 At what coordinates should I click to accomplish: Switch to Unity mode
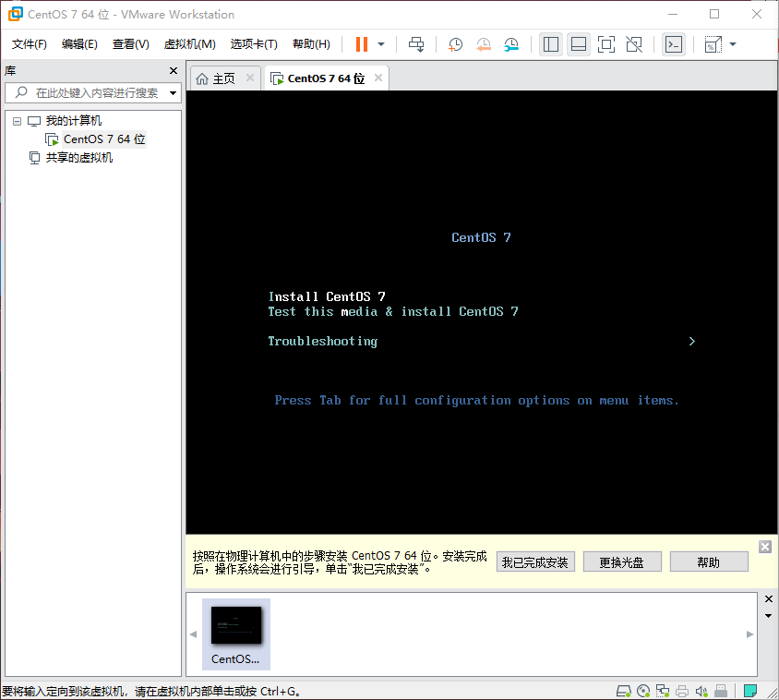tap(634, 44)
